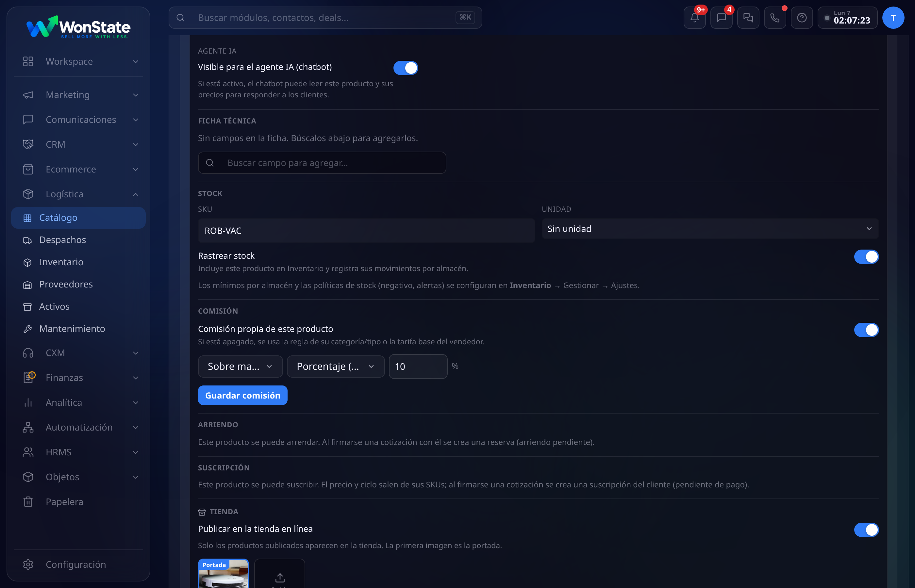915x588 pixels.
Task: Click the Guardar comisión button
Action: pos(242,395)
